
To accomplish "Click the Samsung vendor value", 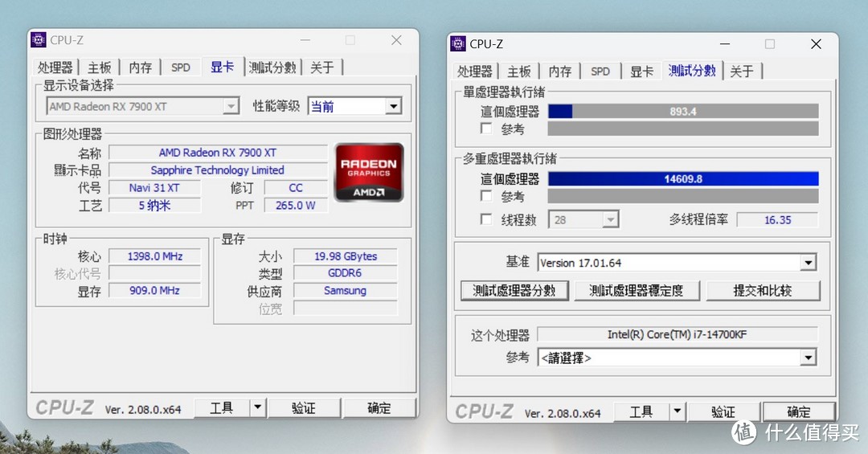I will pos(346,290).
